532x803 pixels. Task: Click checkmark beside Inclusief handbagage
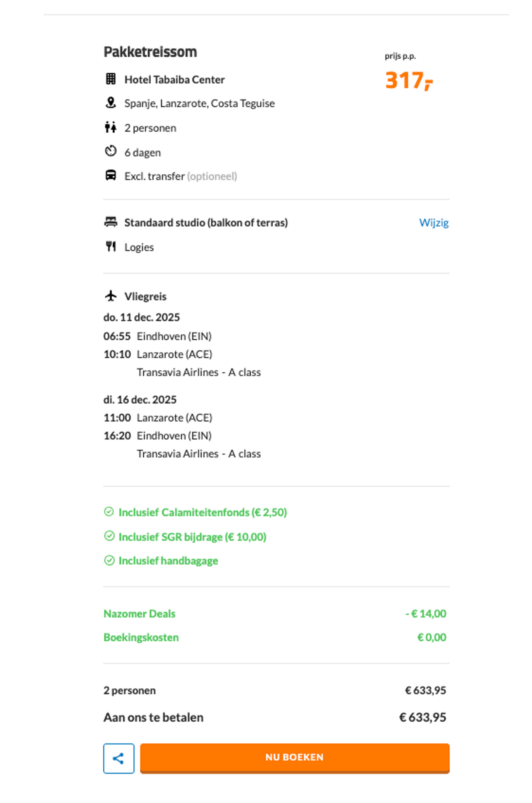(109, 560)
